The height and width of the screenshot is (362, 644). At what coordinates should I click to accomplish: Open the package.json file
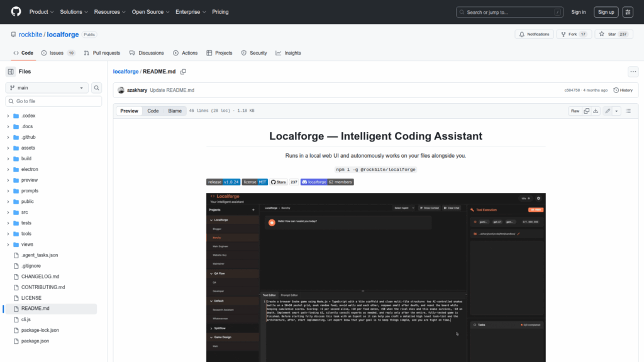coord(35,340)
